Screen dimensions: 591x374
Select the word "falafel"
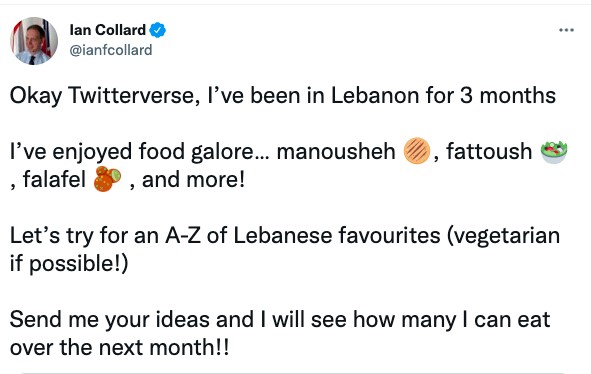point(54,179)
